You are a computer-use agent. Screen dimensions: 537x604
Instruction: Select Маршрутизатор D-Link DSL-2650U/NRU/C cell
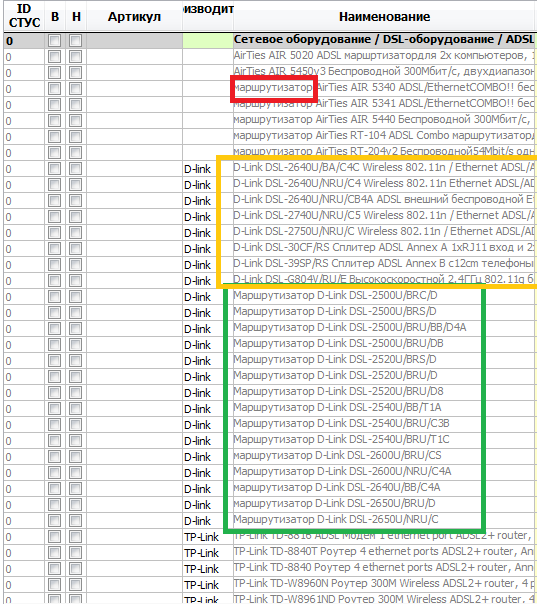(x=384, y=520)
